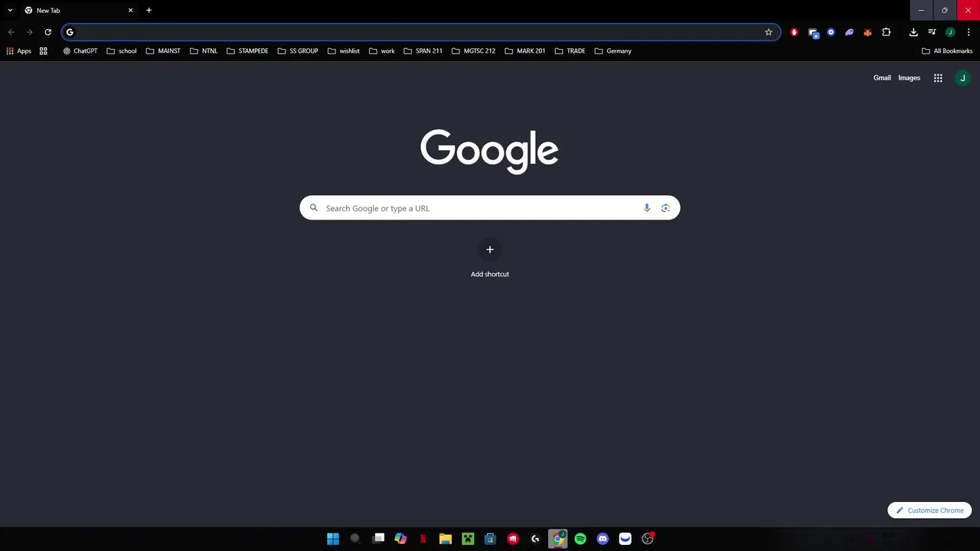Open the MAINST bookmarks folder
The width and height of the screenshot is (980, 551).
[x=163, y=51]
